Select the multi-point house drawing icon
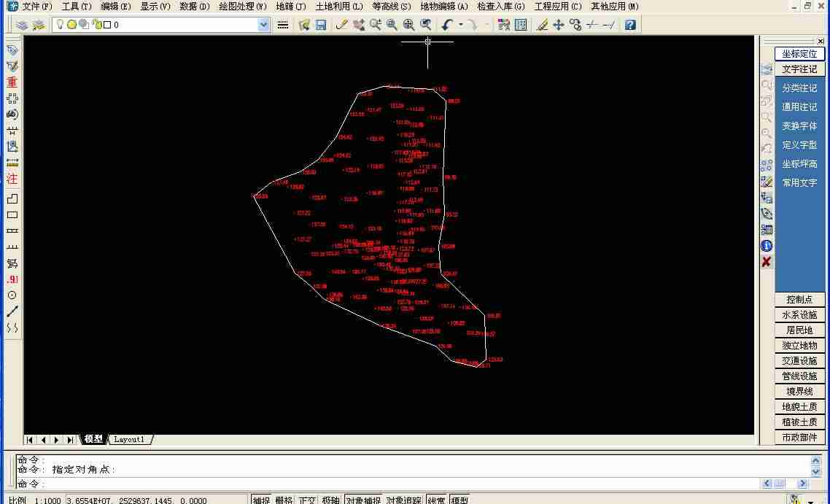The image size is (830, 504). point(12,198)
